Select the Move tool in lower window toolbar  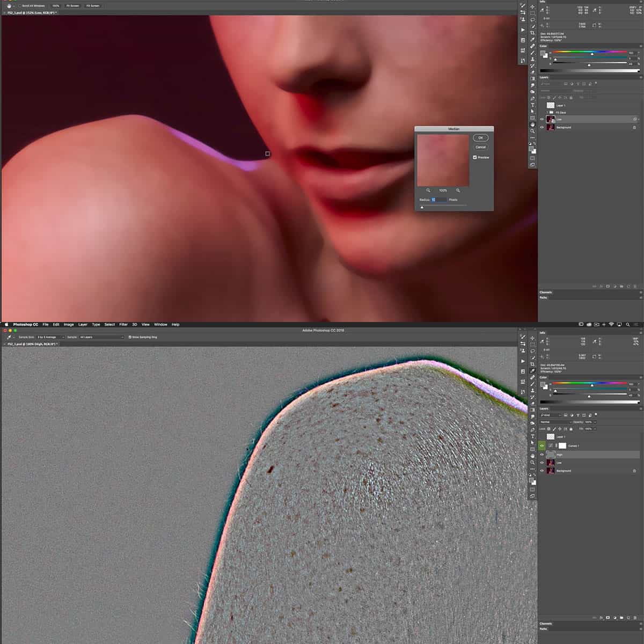532,338
